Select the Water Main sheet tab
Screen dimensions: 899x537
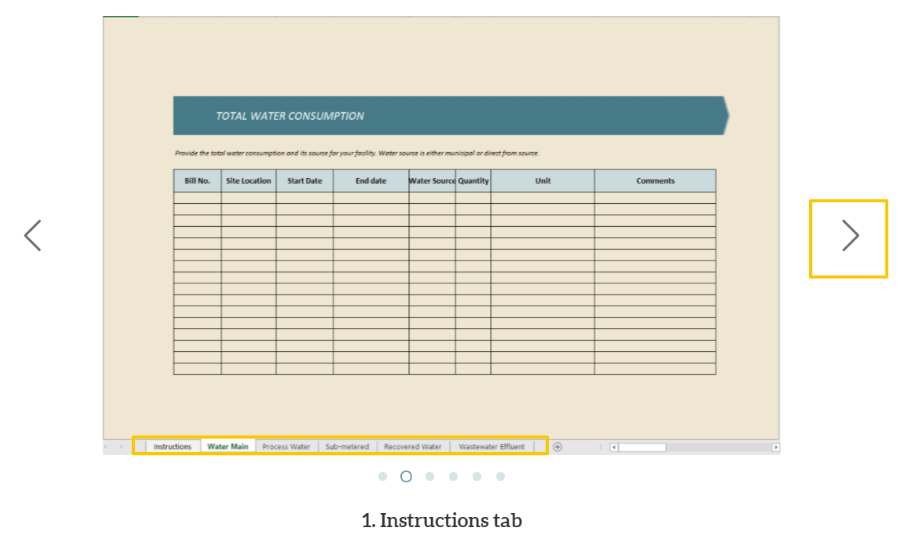pyautogui.click(x=227, y=447)
